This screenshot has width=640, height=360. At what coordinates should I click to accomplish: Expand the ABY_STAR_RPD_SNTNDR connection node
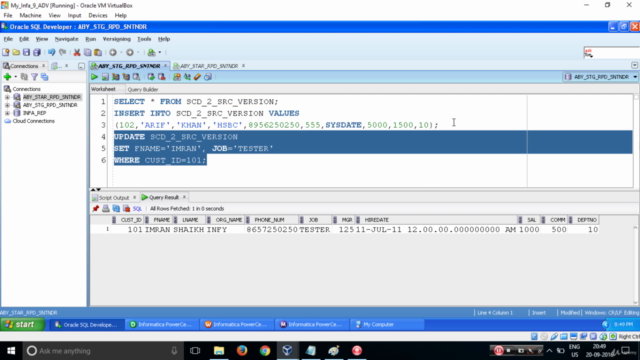pos(7,97)
